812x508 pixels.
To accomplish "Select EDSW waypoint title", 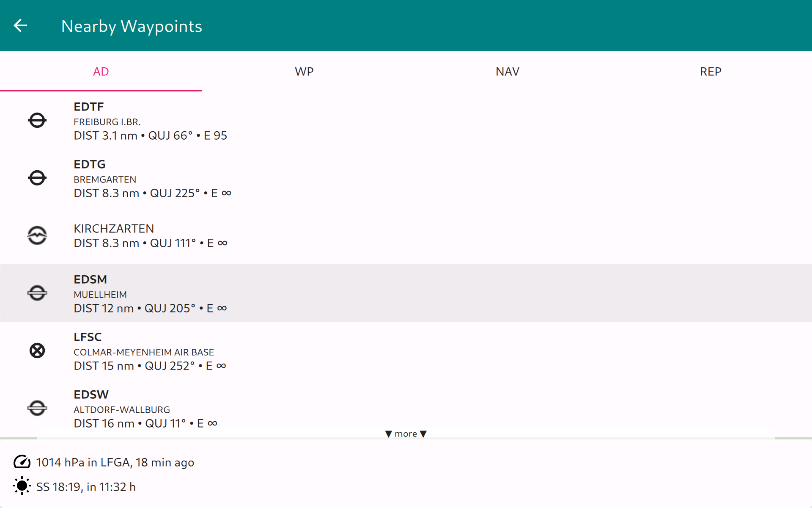I will pyautogui.click(x=91, y=395).
